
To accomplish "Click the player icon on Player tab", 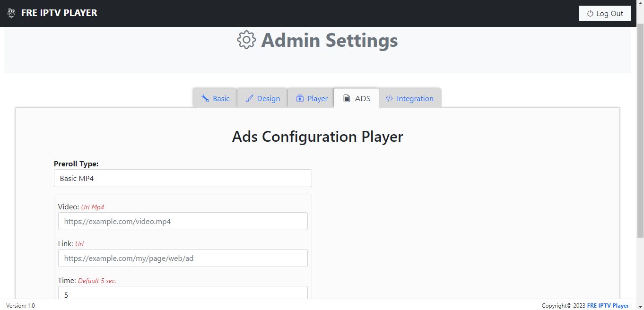I will [300, 98].
